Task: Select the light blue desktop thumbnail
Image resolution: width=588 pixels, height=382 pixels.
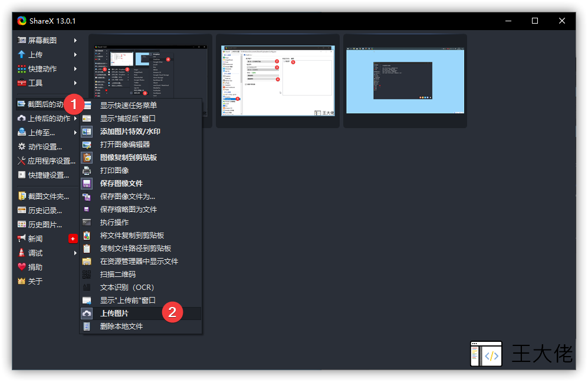Action: point(405,81)
